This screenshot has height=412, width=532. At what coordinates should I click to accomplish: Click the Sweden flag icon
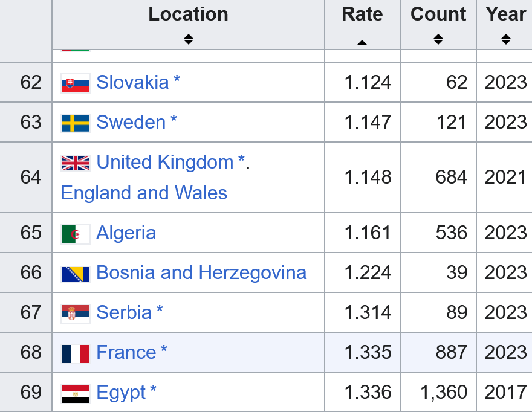tap(76, 123)
